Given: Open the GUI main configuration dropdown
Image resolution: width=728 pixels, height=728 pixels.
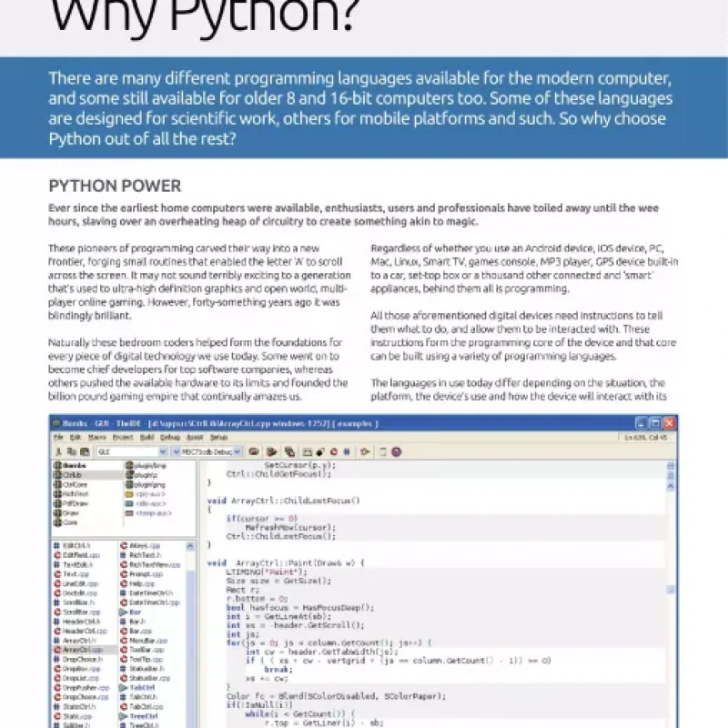Looking at the screenshot, I should coord(132,451).
